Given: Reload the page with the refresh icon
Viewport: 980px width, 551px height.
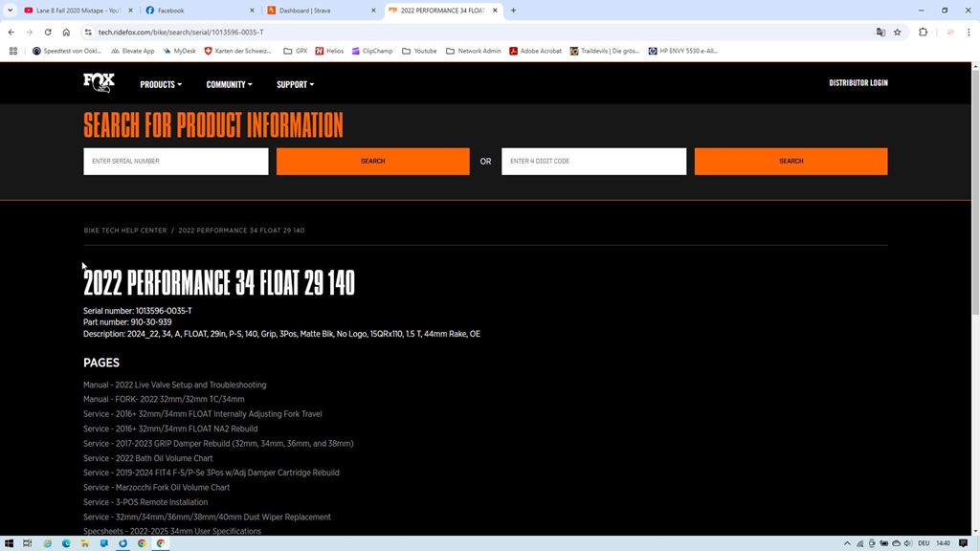Looking at the screenshot, I should [48, 32].
